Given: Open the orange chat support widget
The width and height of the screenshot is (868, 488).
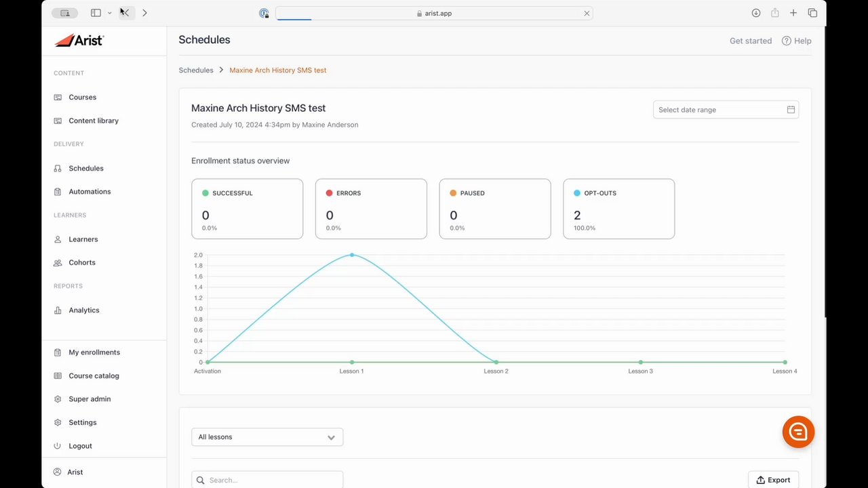Looking at the screenshot, I should [x=798, y=432].
